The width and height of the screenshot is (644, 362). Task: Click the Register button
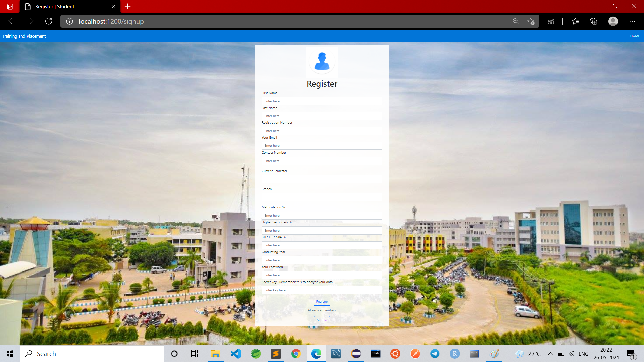point(322,302)
